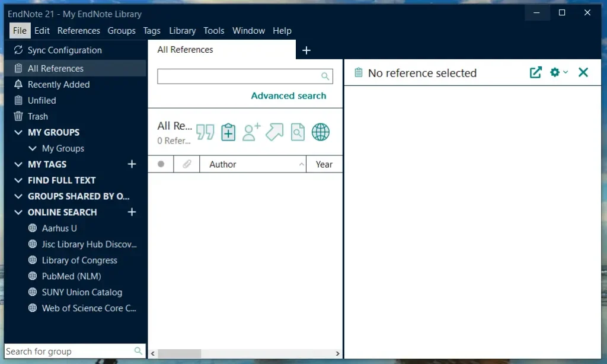Open the Library menu
This screenshot has height=364, width=607.
tap(183, 31)
